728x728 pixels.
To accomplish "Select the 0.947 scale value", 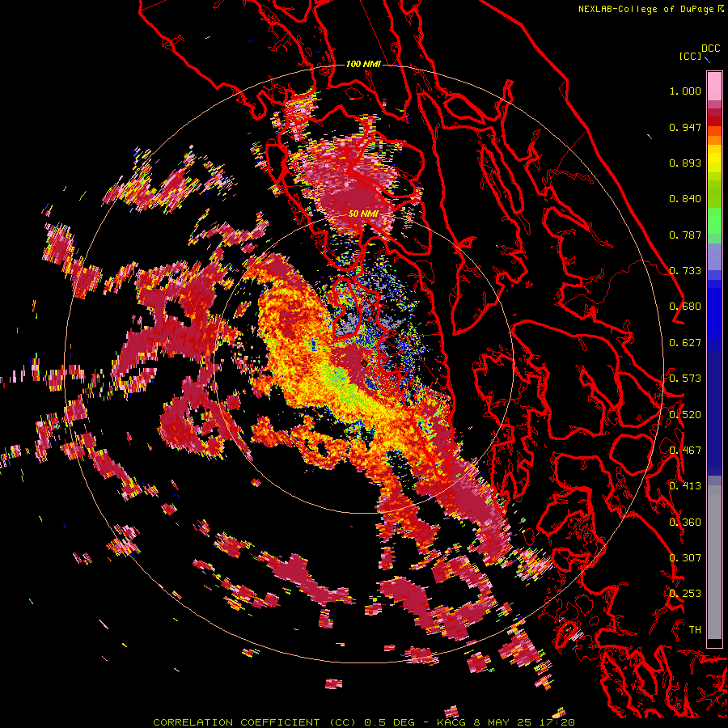I will click(x=685, y=127).
